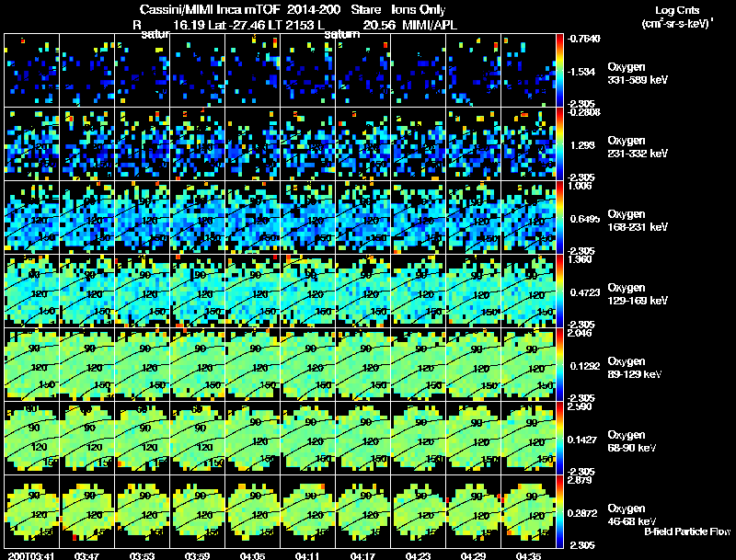Click the '0.1427' colorbar value
This screenshot has height=560, width=736.
pos(582,440)
